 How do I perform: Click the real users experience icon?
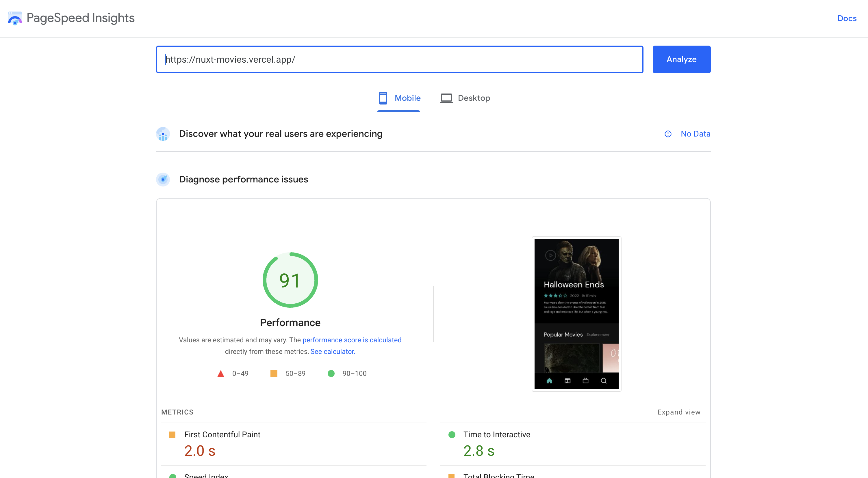[x=163, y=134]
